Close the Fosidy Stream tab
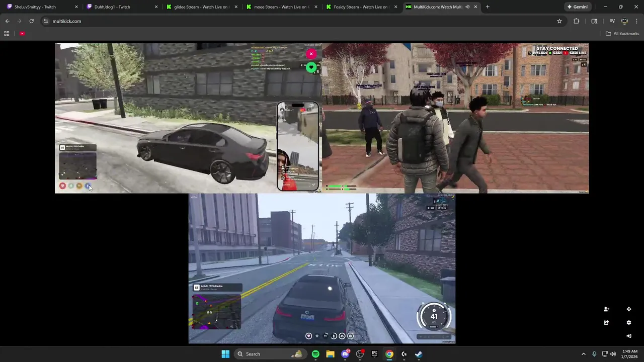The width and height of the screenshot is (644, 362). point(395,7)
